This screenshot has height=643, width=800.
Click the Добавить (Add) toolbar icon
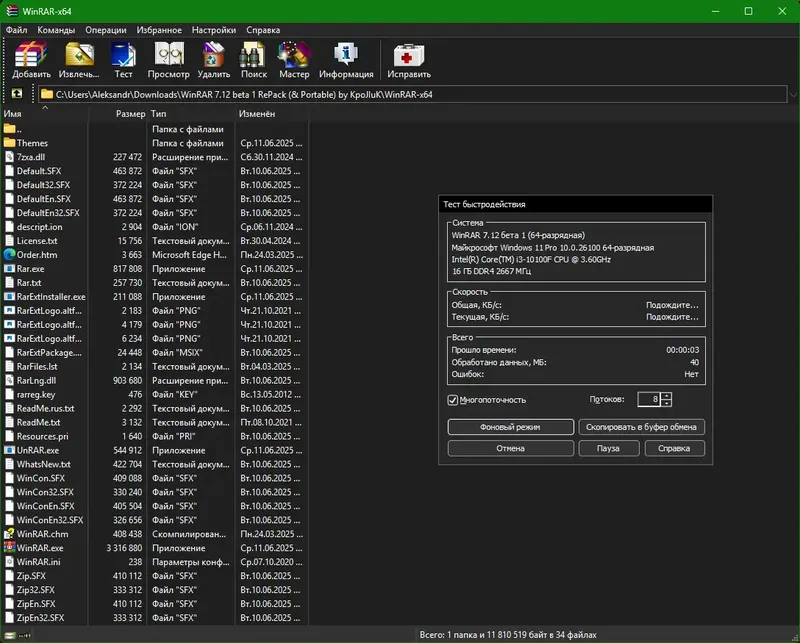click(31, 57)
